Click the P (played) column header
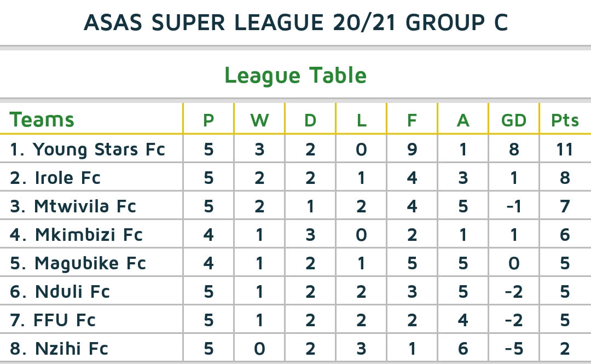Screen dimensions: 591x364 (208, 120)
